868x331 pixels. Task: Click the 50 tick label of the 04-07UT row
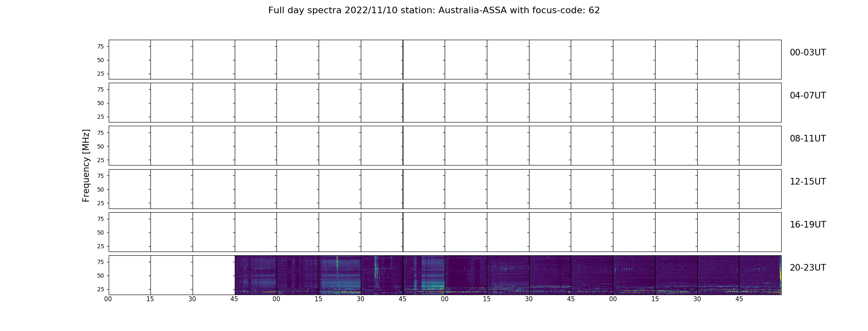pos(100,103)
